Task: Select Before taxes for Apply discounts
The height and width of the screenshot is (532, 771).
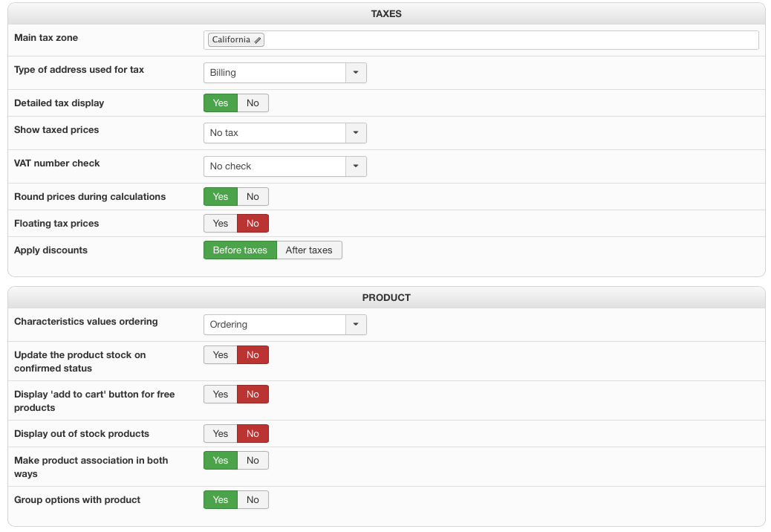Action: click(240, 250)
